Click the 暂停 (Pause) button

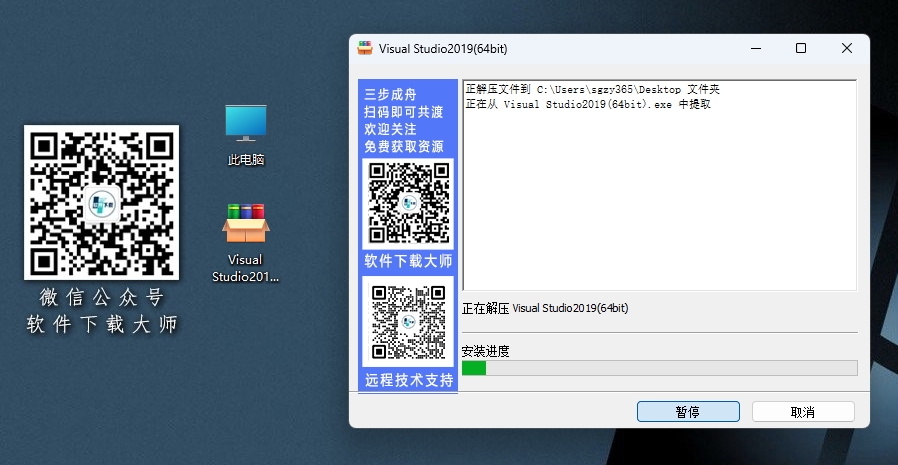[x=688, y=412]
